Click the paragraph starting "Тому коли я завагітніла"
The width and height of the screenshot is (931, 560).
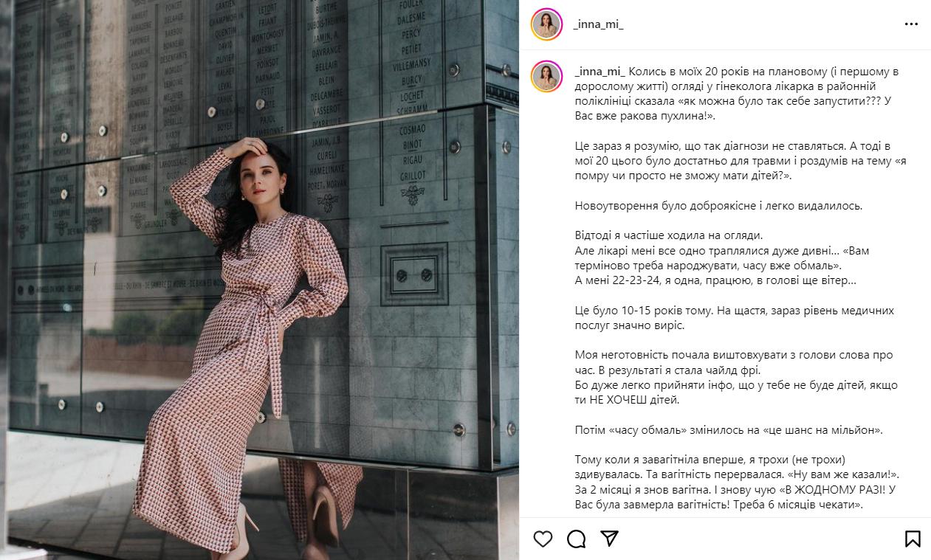point(736,483)
